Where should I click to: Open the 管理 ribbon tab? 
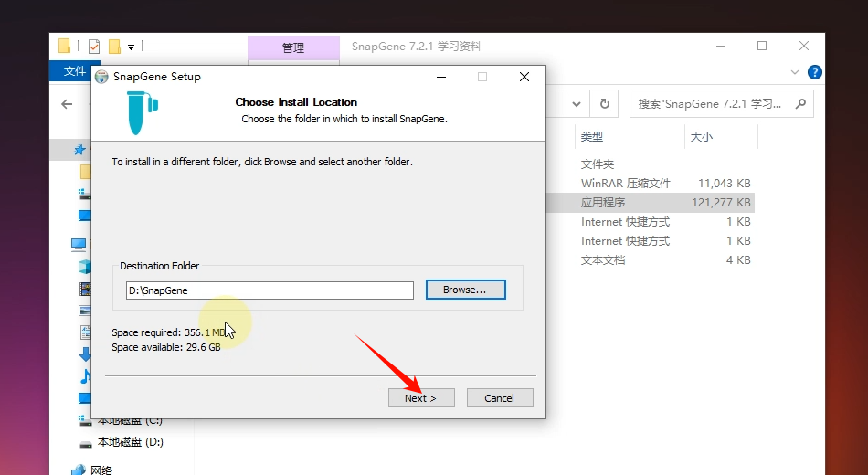(x=292, y=47)
